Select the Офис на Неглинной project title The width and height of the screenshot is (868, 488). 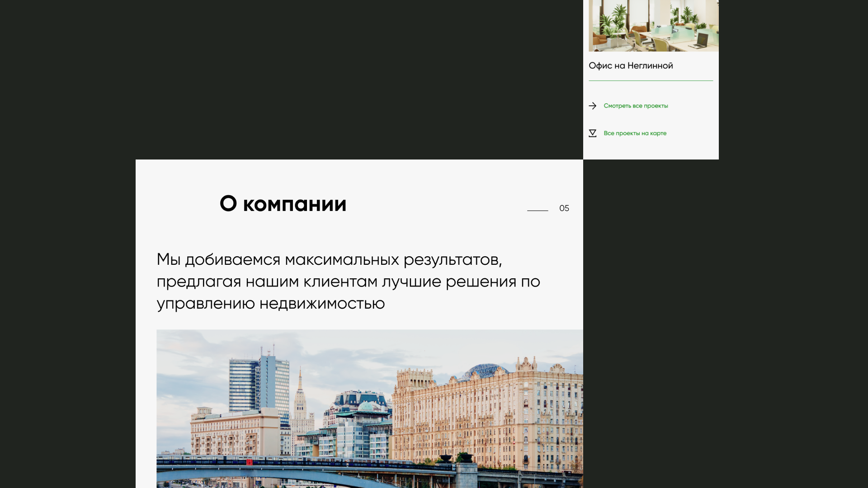(631, 66)
